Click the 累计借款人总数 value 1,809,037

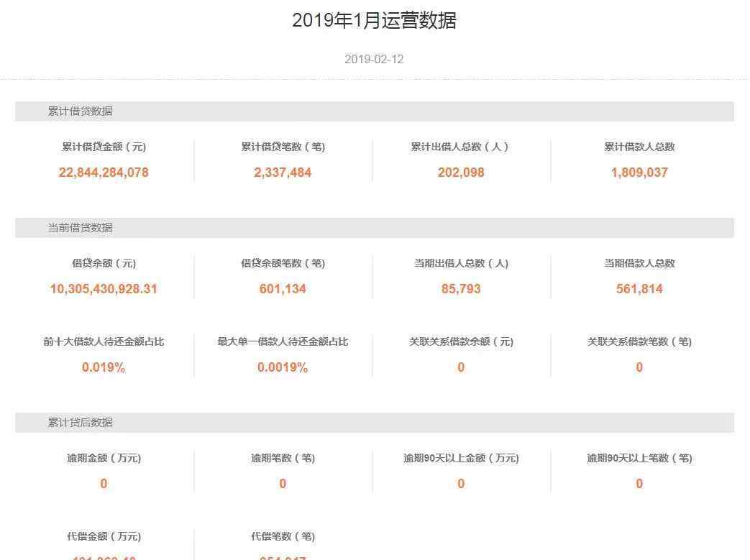click(x=639, y=173)
